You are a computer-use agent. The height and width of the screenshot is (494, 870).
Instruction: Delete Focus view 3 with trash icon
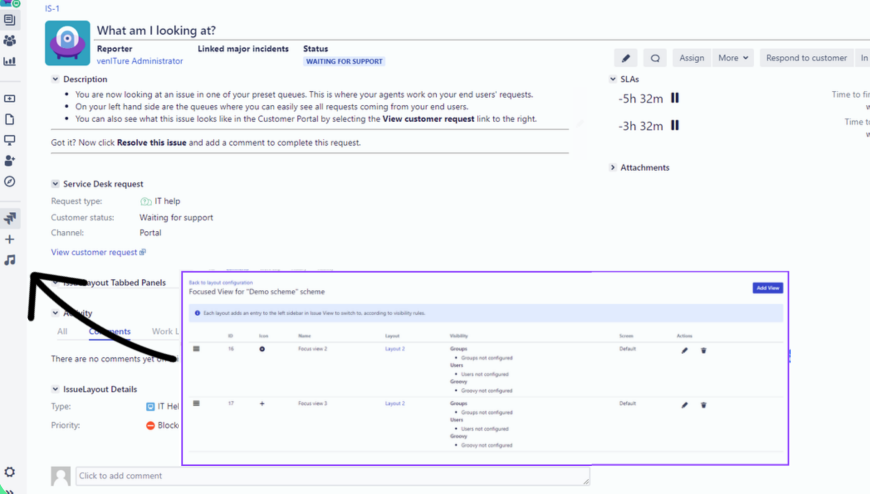[x=704, y=405]
